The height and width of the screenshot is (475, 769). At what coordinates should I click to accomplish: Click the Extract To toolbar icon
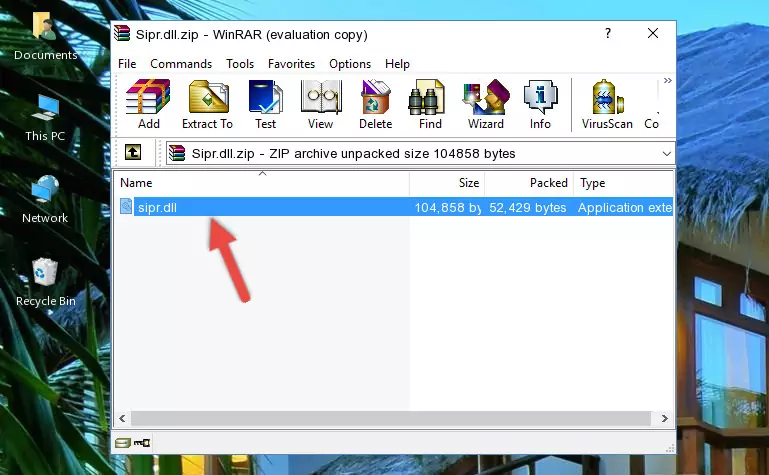click(207, 104)
